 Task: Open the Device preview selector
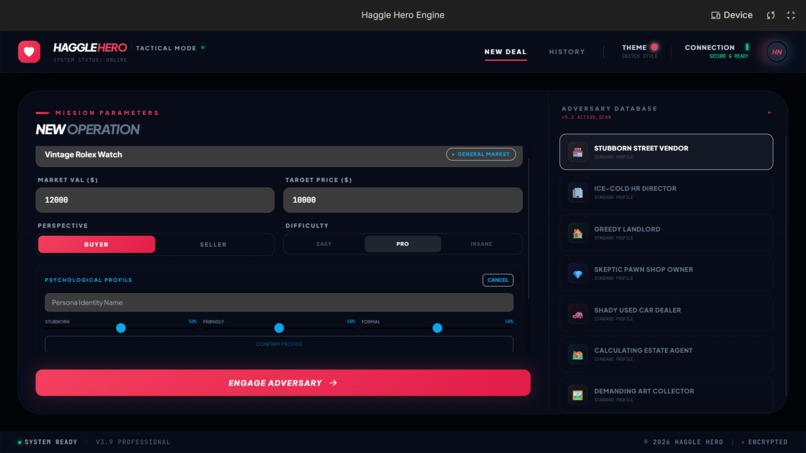[731, 15]
